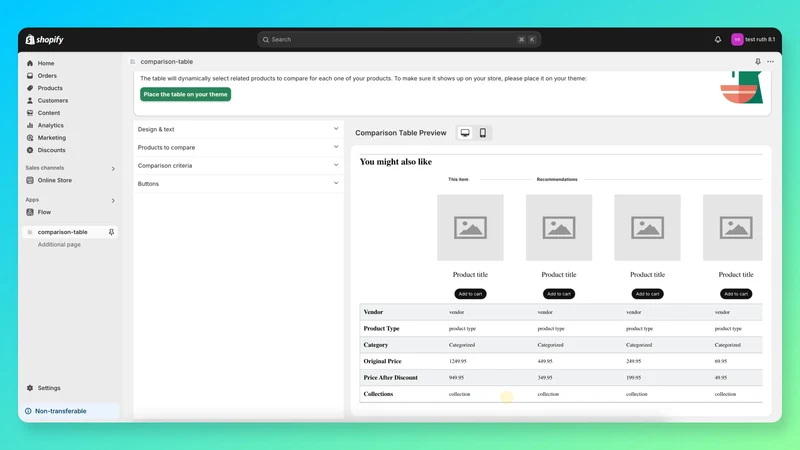Click the second recommendation's image placeholder
The height and width of the screenshot is (450, 800).
pos(647,228)
